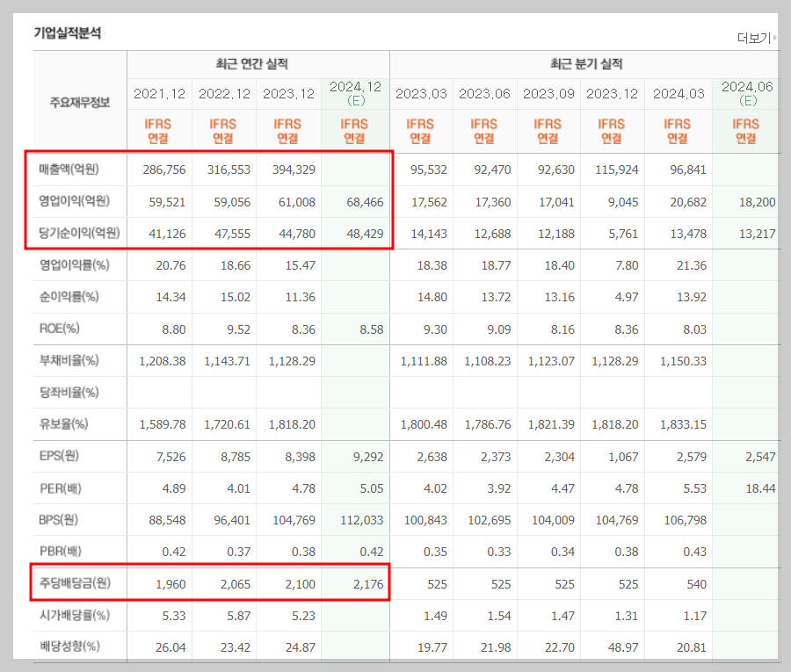This screenshot has width=791, height=672.
Task: Select the ROE(%) row label
Action: (60, 329)
